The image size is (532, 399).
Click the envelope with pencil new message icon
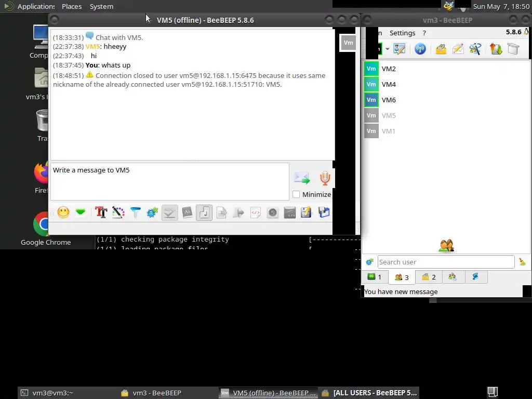458,49
